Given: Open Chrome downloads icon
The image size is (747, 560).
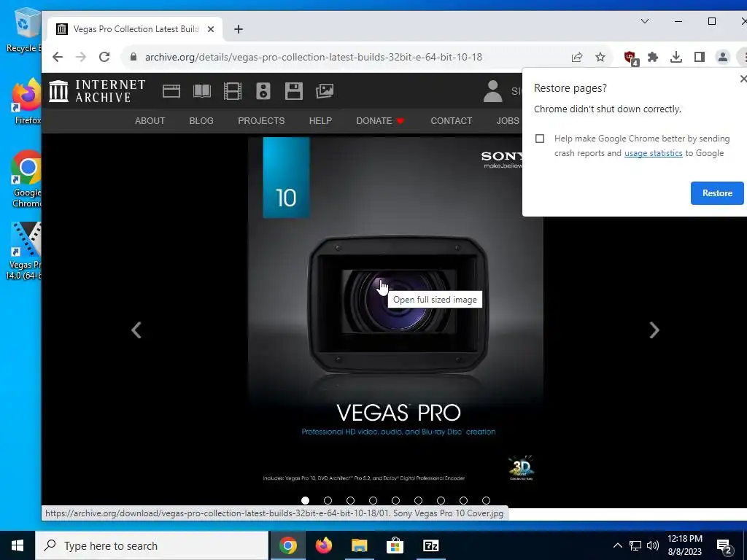Looking at the screenshot, I should [x=676, y=57].
